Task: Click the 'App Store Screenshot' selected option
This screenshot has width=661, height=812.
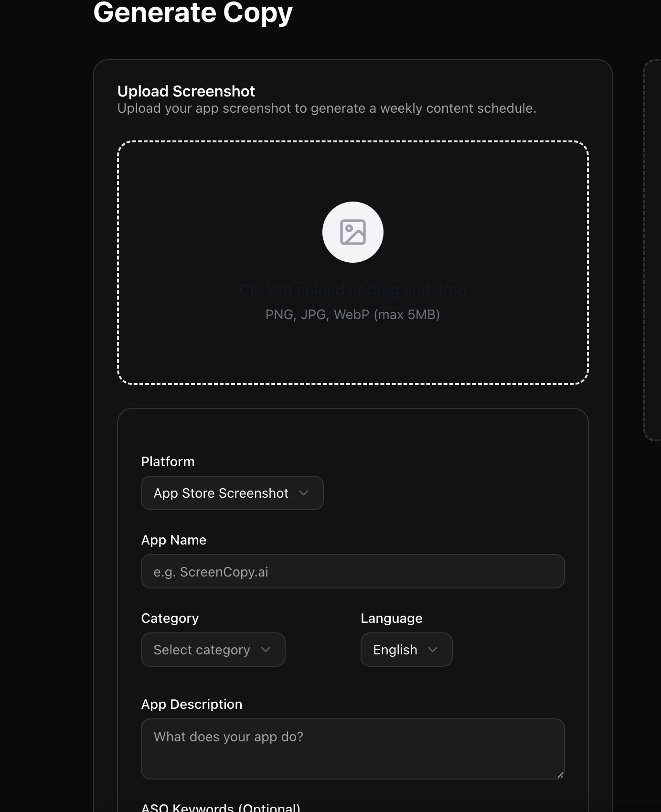Action: coord(221,493)
